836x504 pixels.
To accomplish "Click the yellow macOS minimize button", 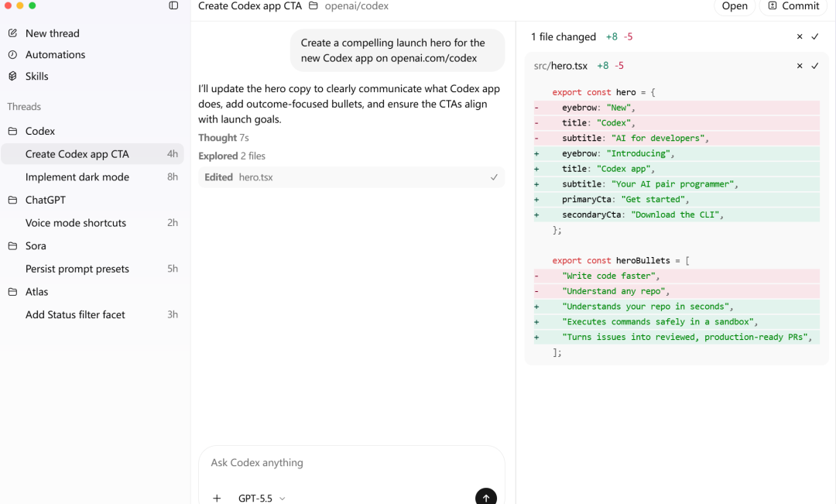I will tap(19, 5).
